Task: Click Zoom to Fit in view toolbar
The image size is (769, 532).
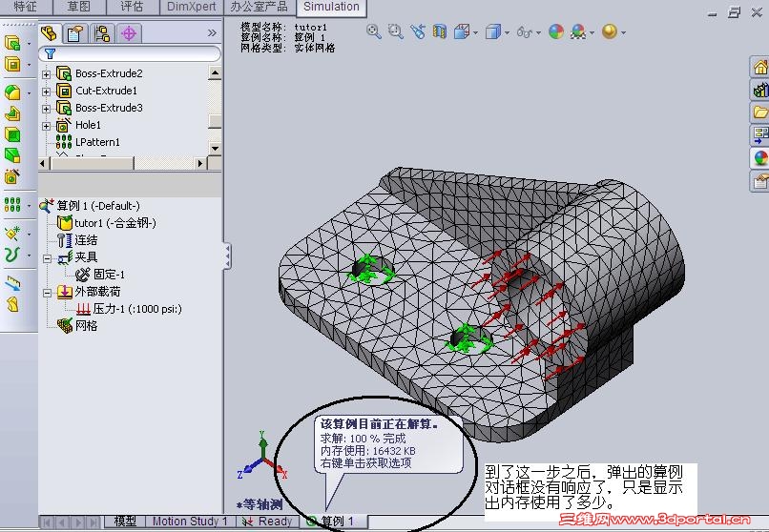Action: click(x=374, y=31)
